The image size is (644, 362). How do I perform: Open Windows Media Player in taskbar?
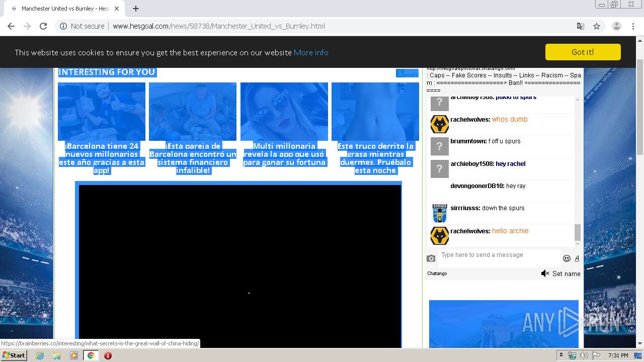click(74, 355)
